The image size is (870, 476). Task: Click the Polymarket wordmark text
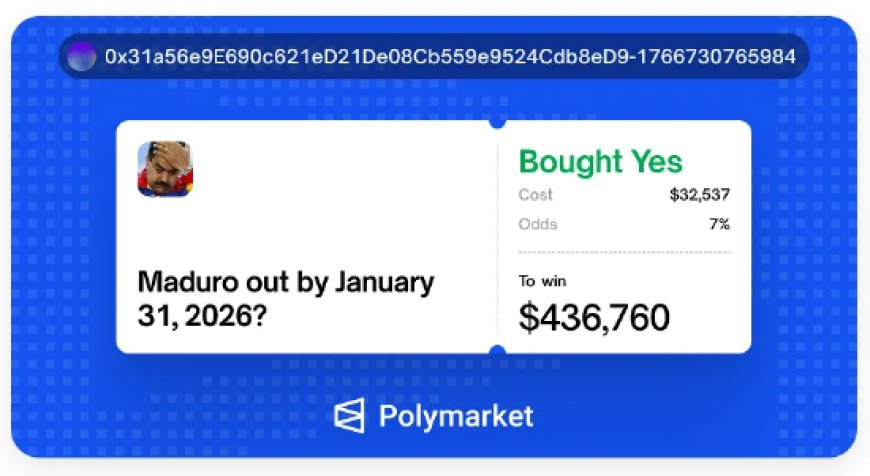pyautogui.click(x=455, y=416)
